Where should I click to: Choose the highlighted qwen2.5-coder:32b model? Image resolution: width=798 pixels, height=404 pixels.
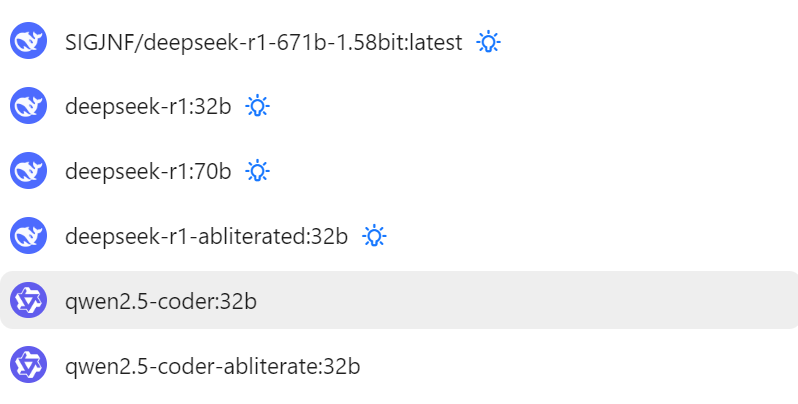(x=161, y=302)
